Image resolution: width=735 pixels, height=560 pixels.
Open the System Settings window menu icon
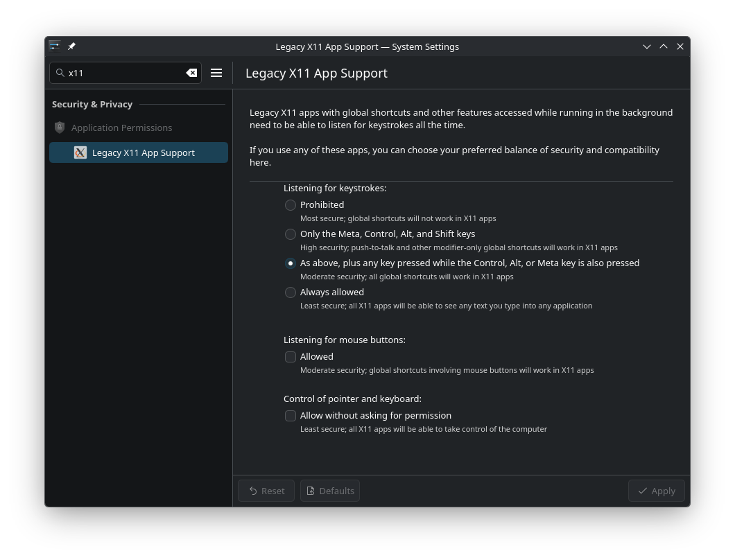[55, 46]
